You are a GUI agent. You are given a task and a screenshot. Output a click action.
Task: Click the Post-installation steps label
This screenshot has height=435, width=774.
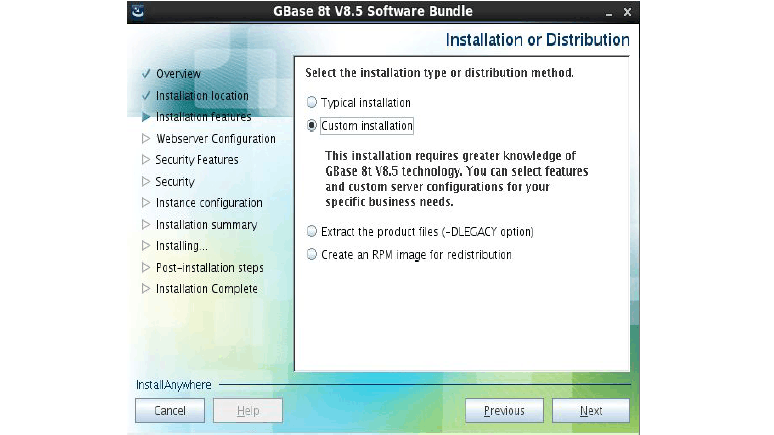point(210,268)
